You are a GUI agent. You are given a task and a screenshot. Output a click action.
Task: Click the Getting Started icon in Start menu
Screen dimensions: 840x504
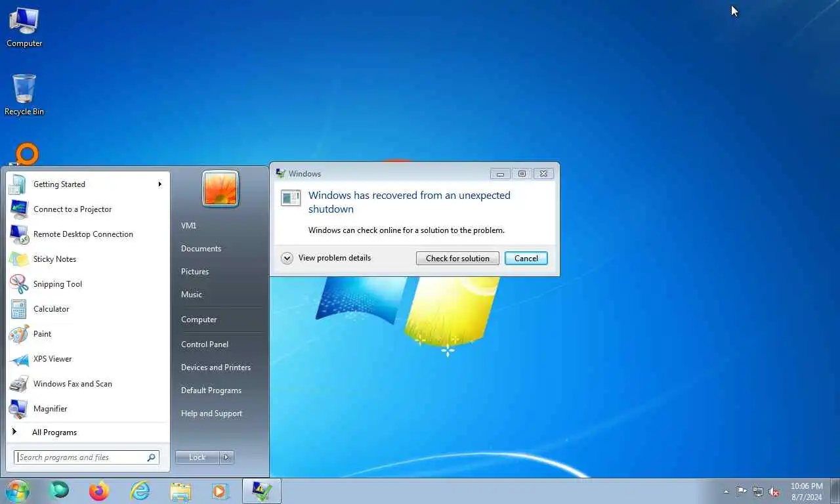pyautogui.click(x=18, y=184)
